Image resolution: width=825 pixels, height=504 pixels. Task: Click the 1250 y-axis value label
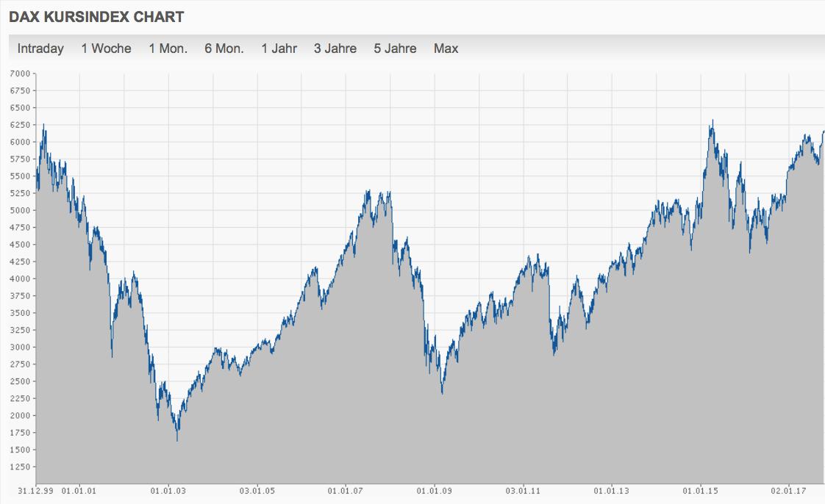coord(20,467)
